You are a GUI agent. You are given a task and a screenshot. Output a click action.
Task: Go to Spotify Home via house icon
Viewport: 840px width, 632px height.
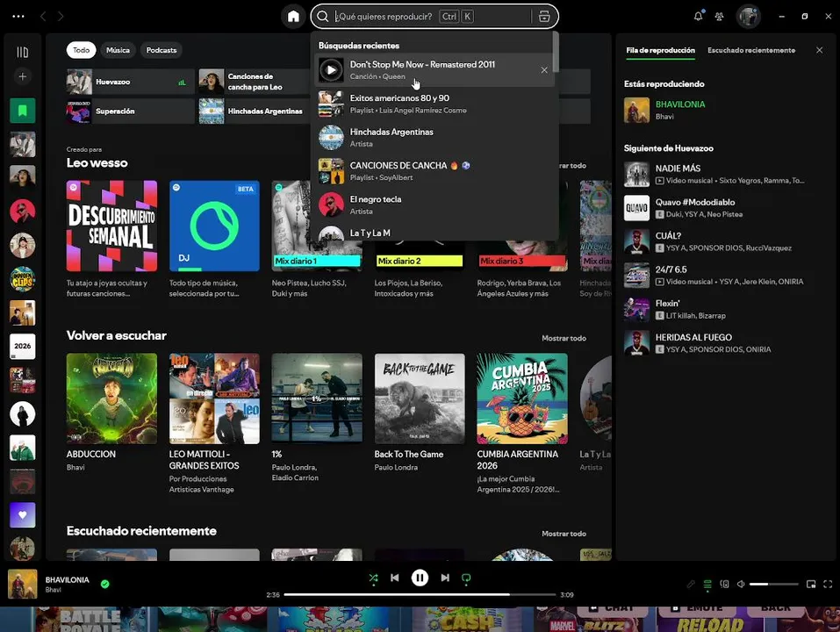coord(293,17)
